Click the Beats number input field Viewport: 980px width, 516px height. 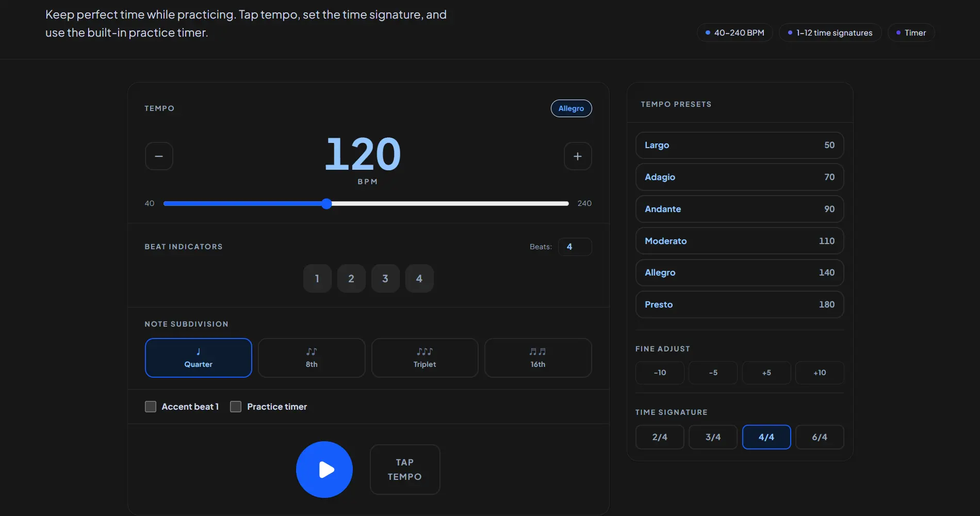coord(575,247)
